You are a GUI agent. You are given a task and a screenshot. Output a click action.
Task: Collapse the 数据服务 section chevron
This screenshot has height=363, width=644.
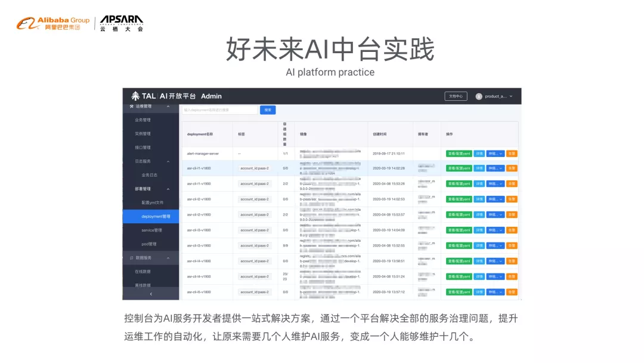168,258
